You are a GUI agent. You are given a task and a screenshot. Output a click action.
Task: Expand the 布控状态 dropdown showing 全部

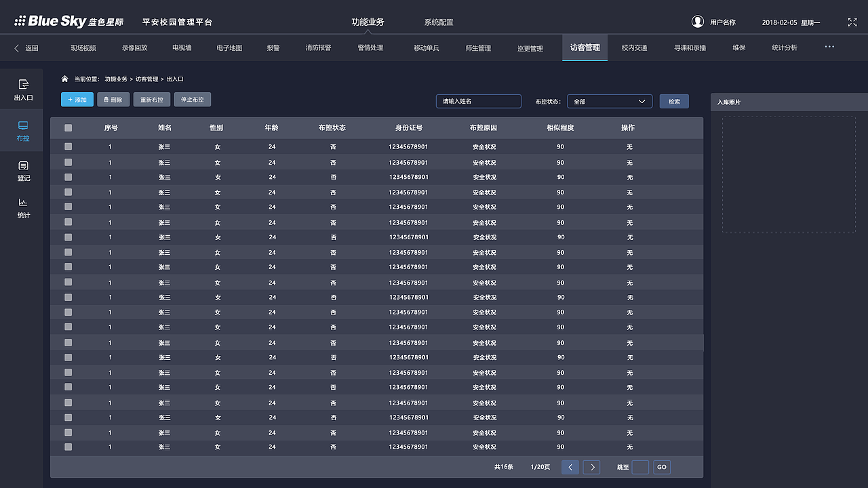coord(610,102)
